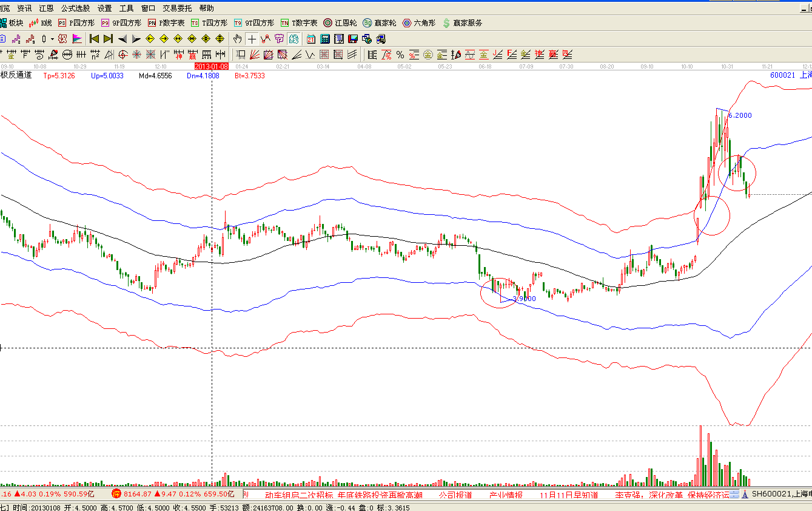Click the 6.2000 price peak label

(740, 115)
